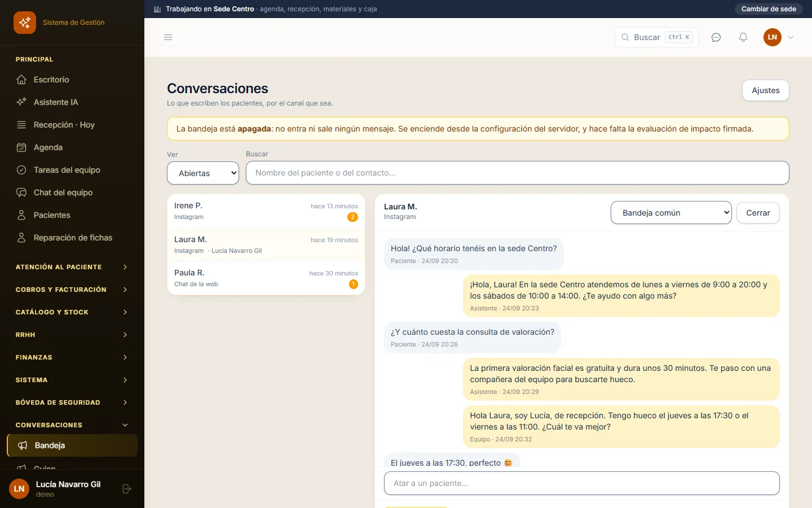Viewport: 812px width, 508px height.
Task: Expand the Bóveda de seguridad section
Action: tap(72, 402)
